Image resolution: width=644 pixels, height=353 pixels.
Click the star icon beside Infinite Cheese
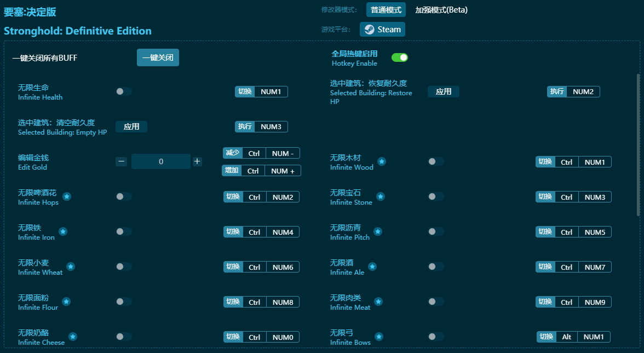tap(73, 337)
